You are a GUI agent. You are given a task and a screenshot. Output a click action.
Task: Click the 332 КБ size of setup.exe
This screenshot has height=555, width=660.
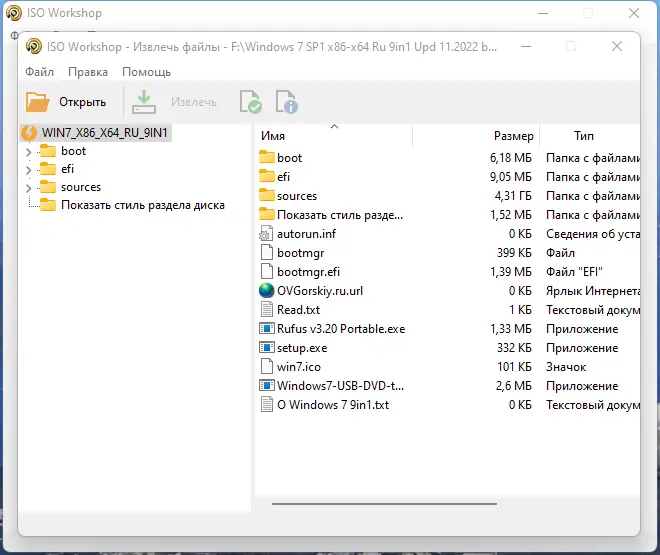click(514, 348)
